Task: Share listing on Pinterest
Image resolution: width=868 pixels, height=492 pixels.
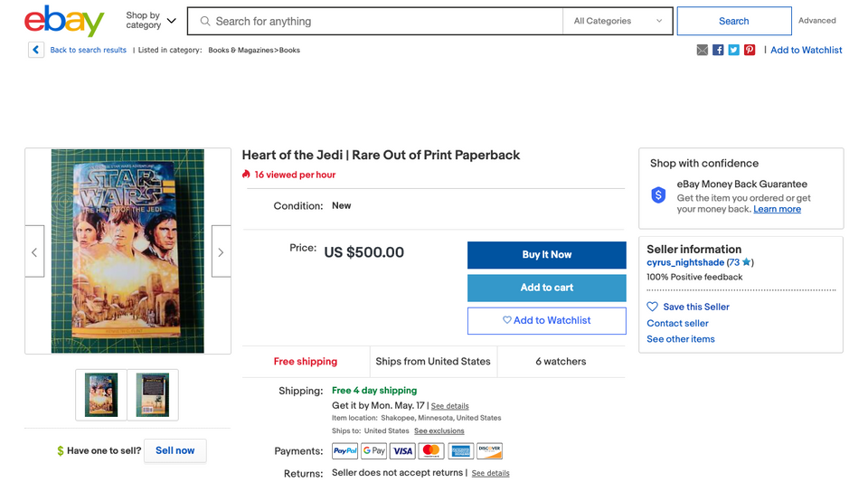Action: tap(750, 50)
